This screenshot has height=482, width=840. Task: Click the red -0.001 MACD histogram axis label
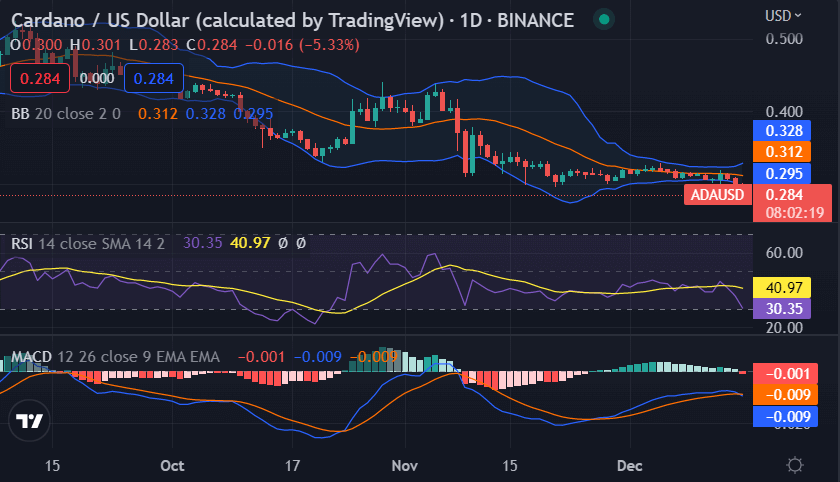click(x=785, y=373)
